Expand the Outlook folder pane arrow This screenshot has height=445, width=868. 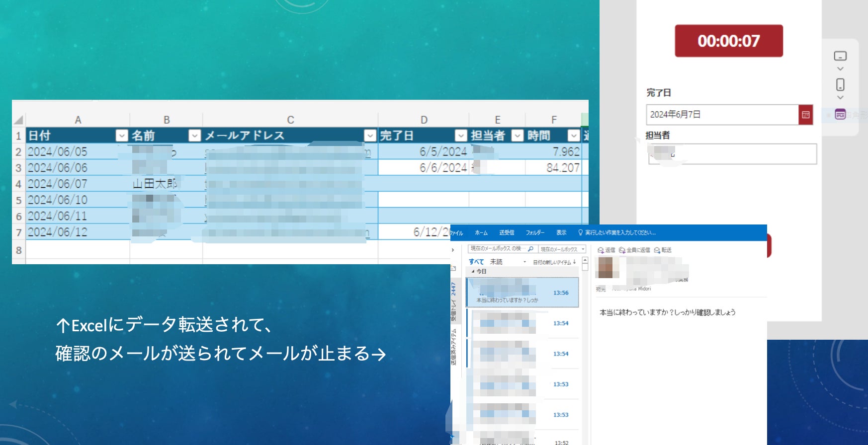point(453,250)
